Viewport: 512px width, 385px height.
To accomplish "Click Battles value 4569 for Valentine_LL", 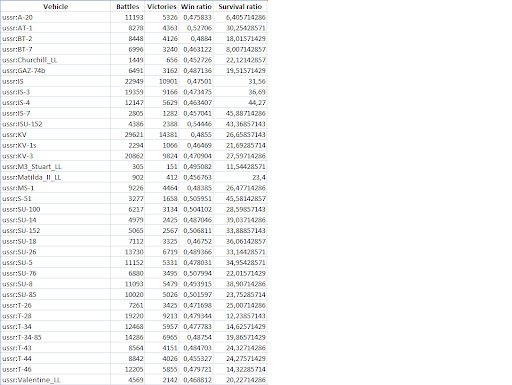I will click(x=136, y=380).
